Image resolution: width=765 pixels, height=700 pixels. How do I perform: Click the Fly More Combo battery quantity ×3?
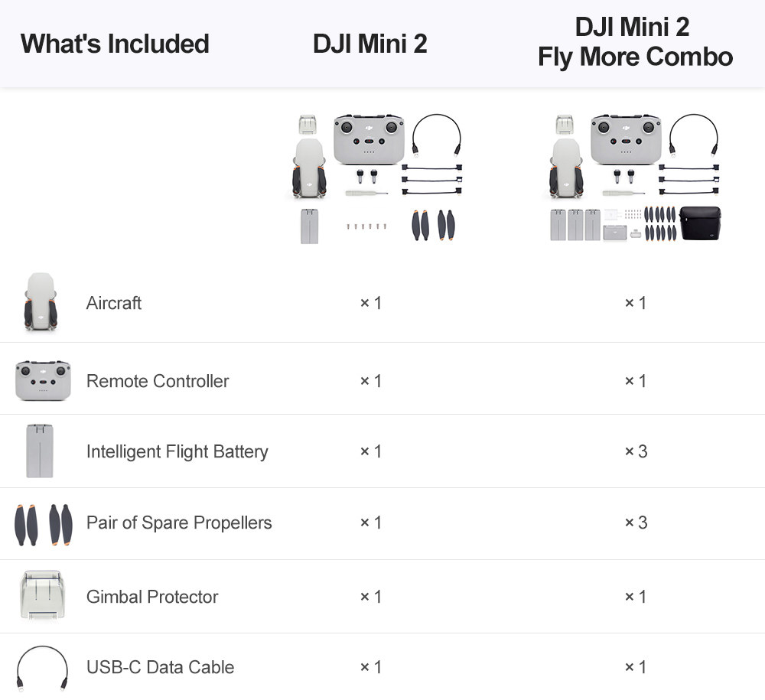coord(636,451)
